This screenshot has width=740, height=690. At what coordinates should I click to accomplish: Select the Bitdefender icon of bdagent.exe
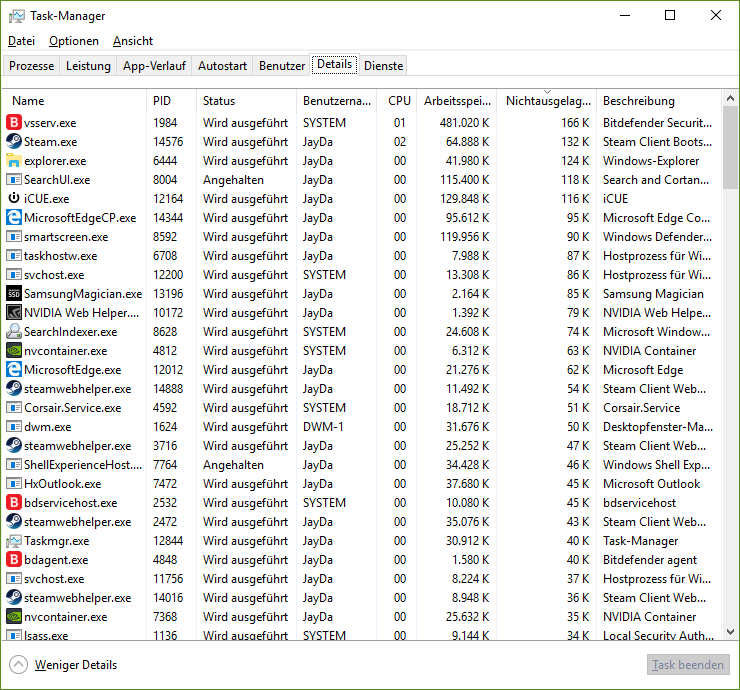(x=14, y=560)
